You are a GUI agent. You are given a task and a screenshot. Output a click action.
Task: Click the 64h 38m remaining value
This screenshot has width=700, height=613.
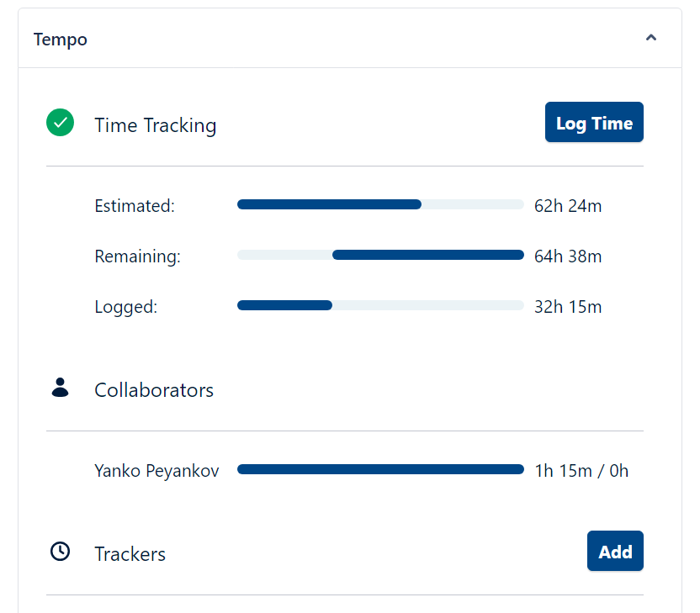(568, 256)
